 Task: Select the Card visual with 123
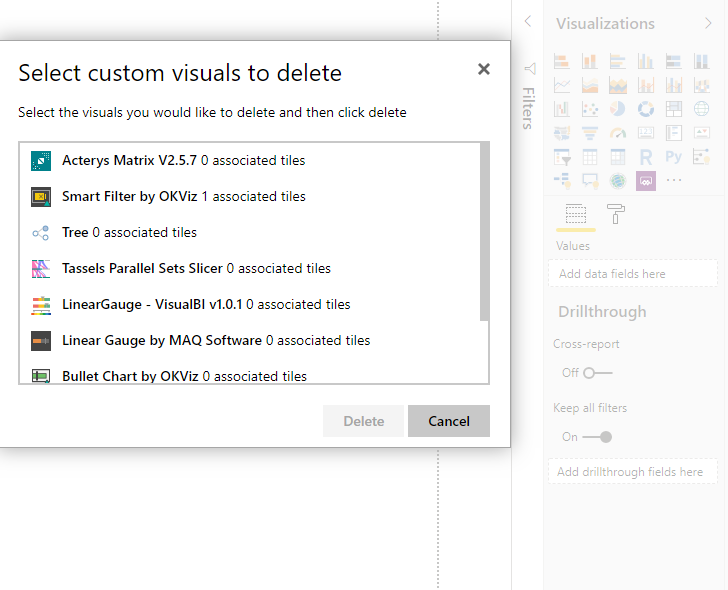point(645,133)
